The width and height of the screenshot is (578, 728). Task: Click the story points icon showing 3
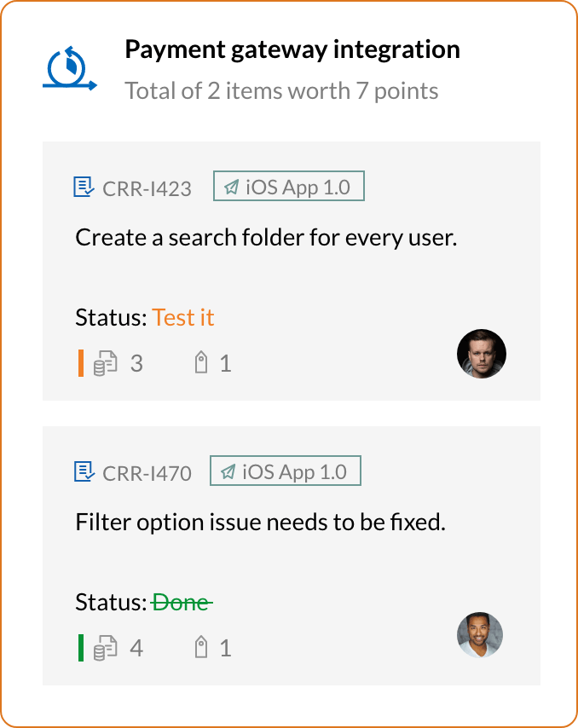click(105, 364)
